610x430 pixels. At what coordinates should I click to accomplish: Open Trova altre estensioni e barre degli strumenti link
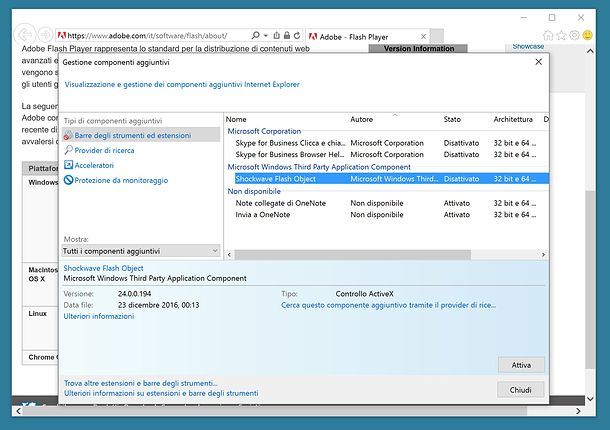pyautogui.click(x=141, y=383)
